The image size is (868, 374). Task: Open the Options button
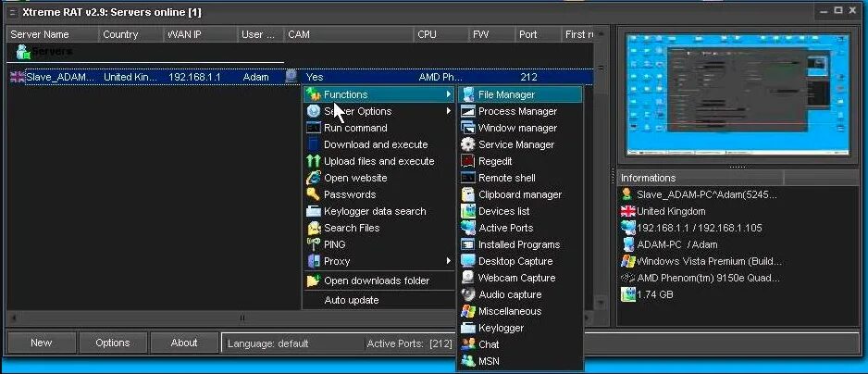point(113,343)
